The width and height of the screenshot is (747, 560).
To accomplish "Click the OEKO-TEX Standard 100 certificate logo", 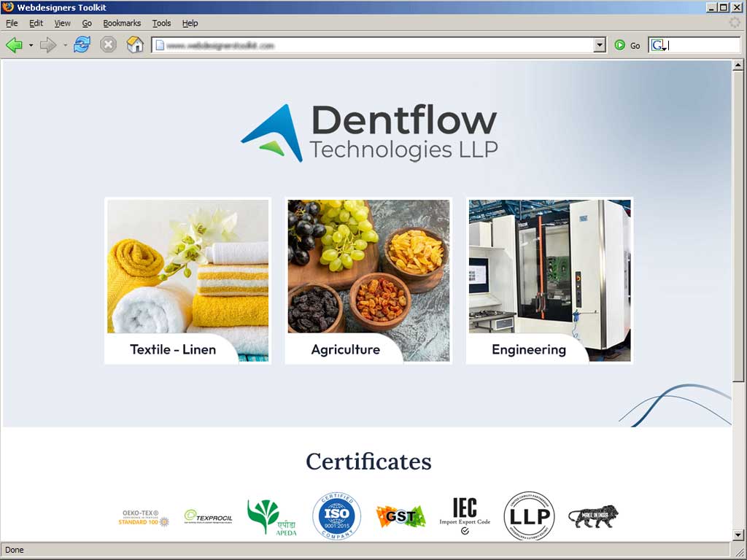I will pos(144,518).
